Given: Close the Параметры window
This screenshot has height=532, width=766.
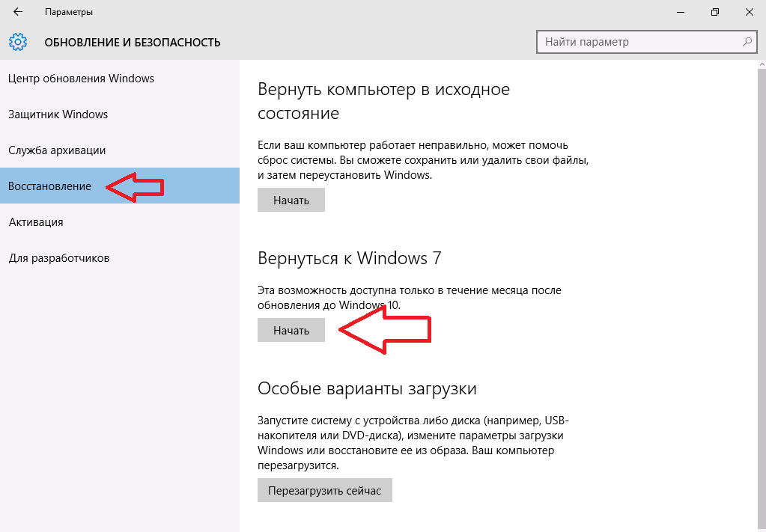Looking at the screenshot, I should click(x=749, y=12).
